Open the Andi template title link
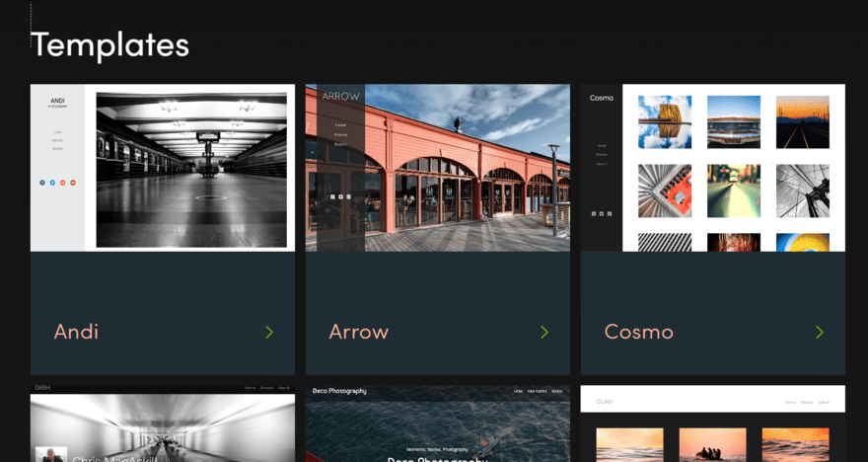 point(76,333)
